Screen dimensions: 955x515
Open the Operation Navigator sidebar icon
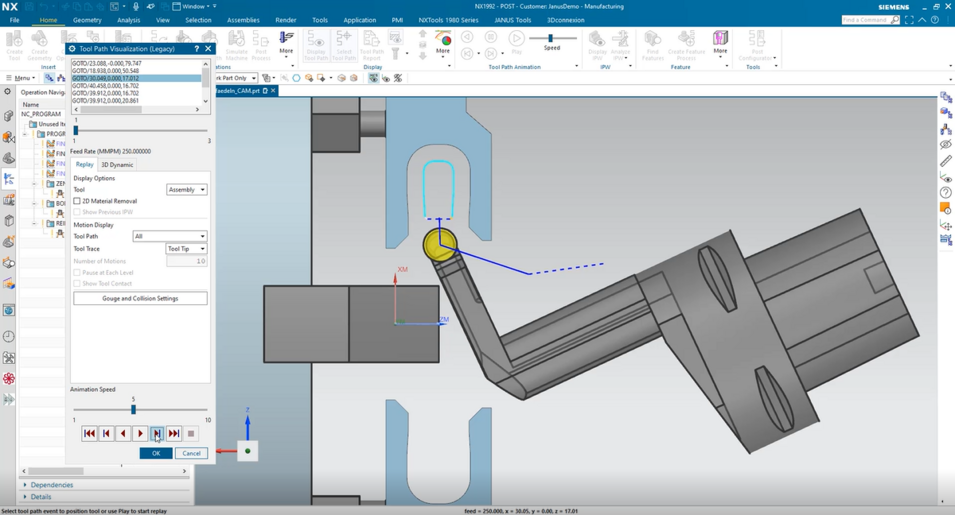click(9, 178)
